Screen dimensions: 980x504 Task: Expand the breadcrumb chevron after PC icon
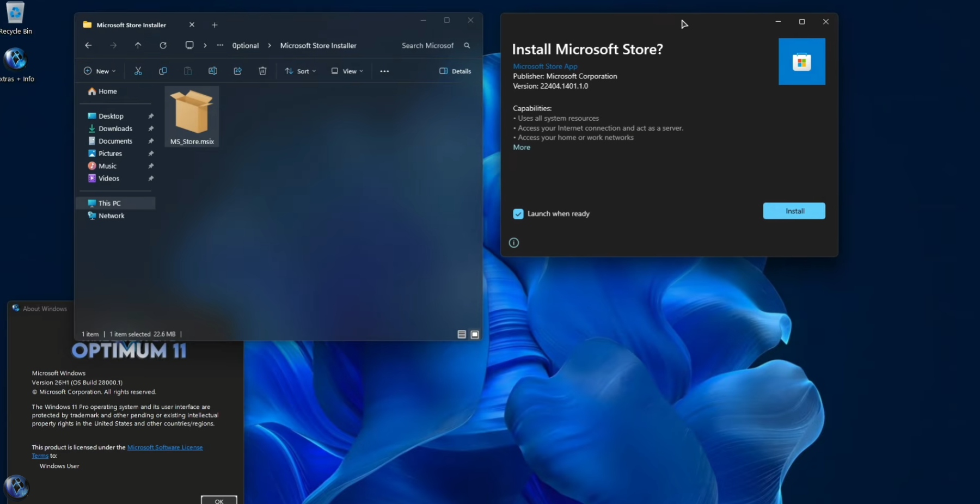pos(205,46)
